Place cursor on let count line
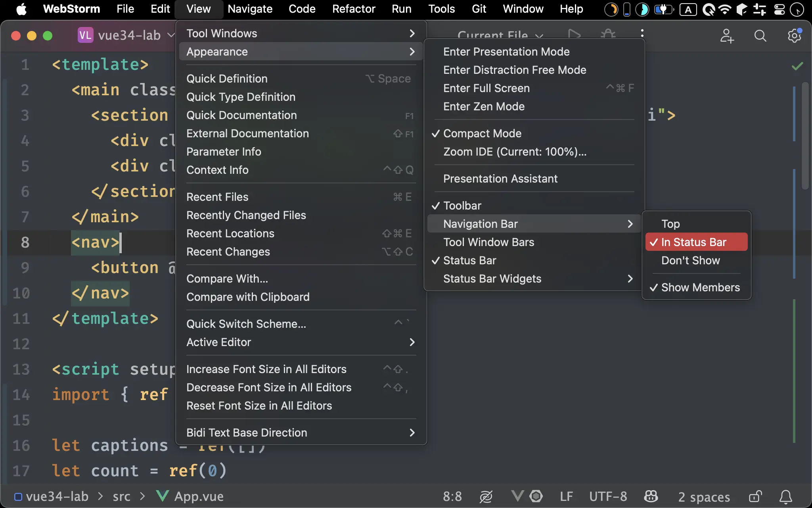The image size is (812, 508). [139, 471]
